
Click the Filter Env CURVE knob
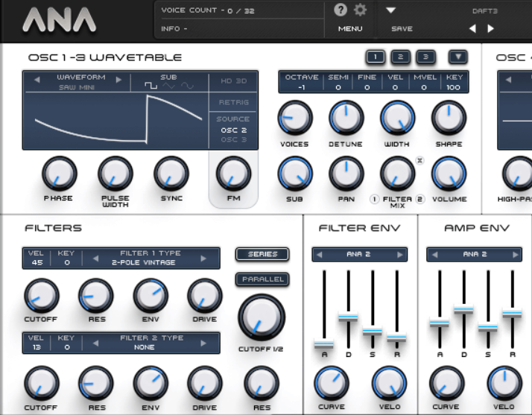332,384
